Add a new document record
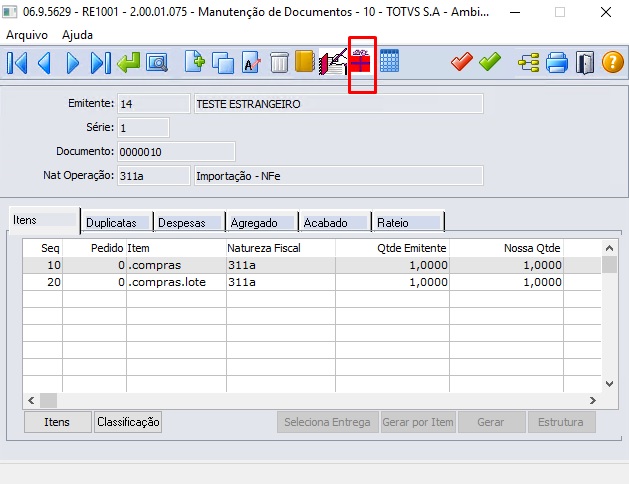 pyautogui.click(x=195, y=61)
